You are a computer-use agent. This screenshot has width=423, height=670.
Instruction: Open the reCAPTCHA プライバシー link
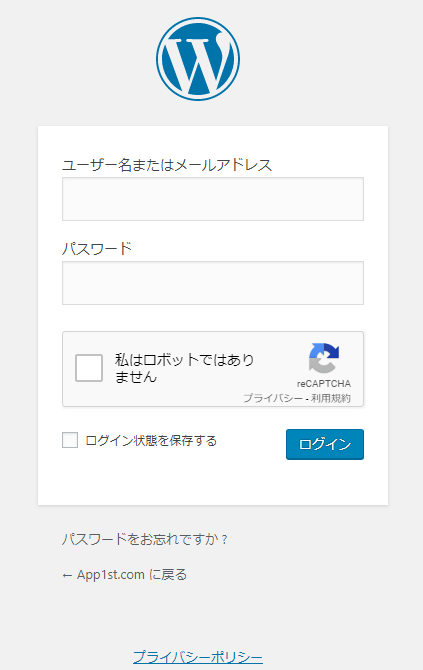pyautogui.click(x=273, y=398)
